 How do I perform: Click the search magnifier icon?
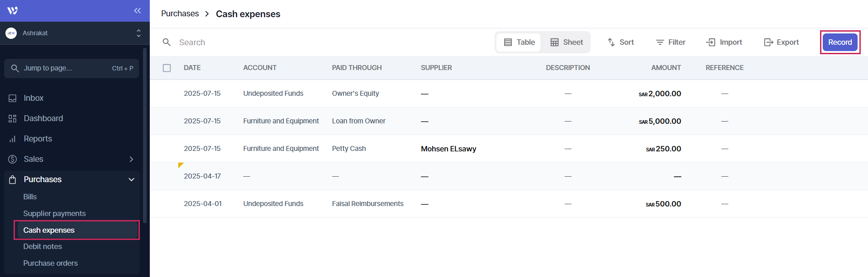point(167,42)
